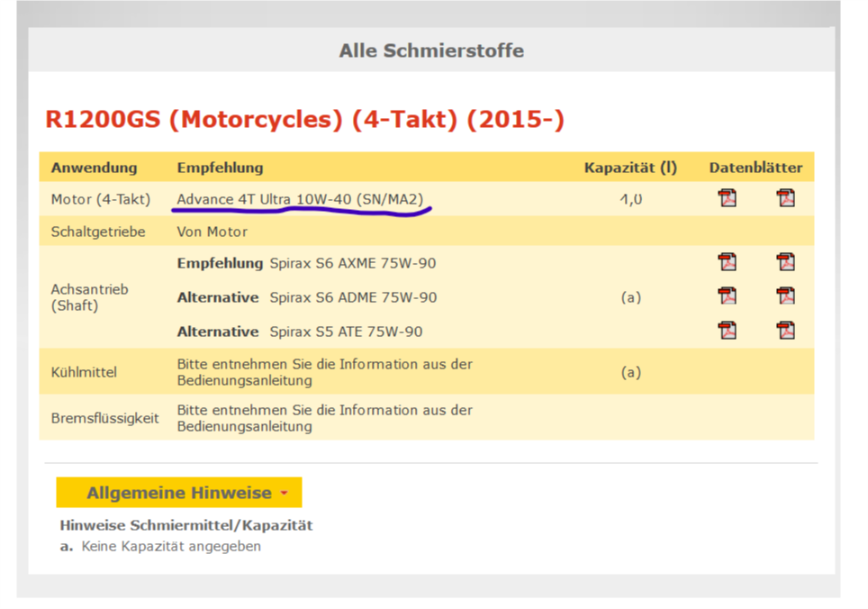Click the Datenblätter column header

(755, 168)
